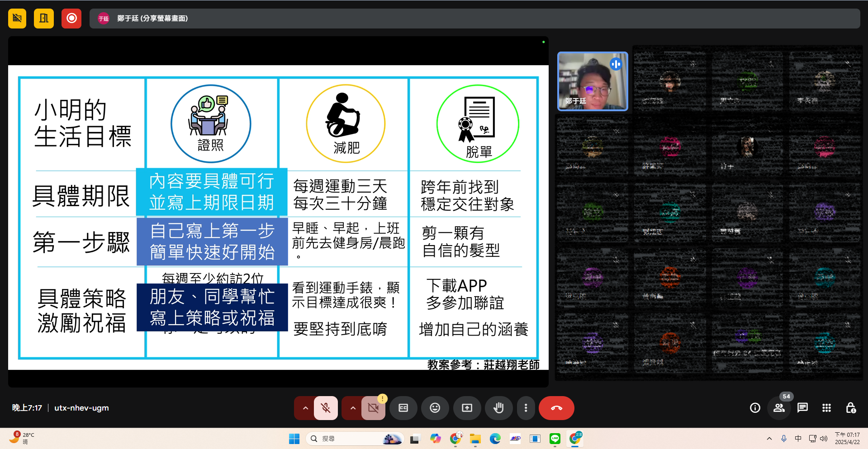The width and height of the screenshot is (868, 449).
Task: Open Google Meet activities grid
Action: tap(826, 408)
